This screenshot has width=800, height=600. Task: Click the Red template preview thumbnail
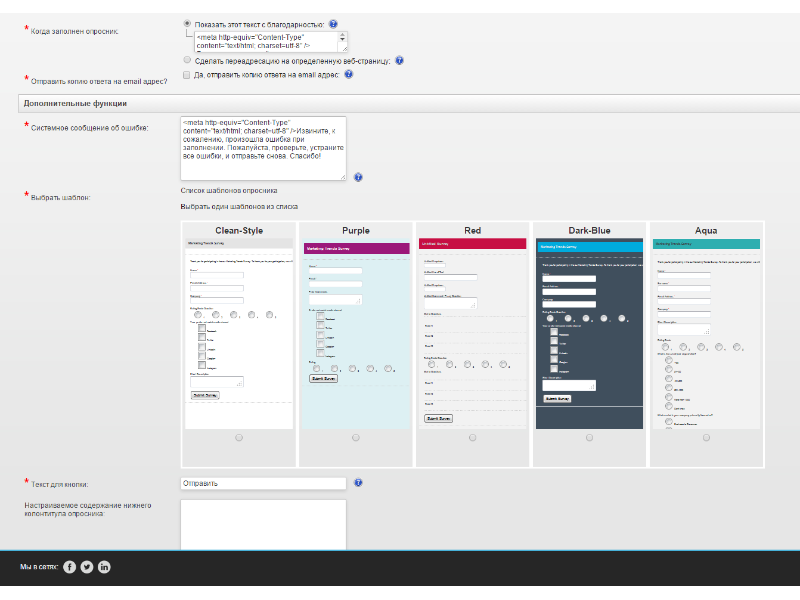(x=472, y=334)
